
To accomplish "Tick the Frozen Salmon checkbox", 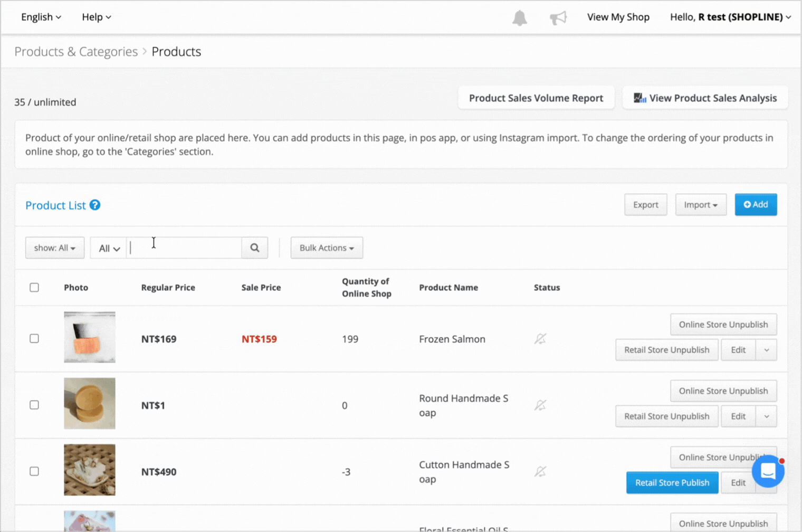I will click(34, 338).
